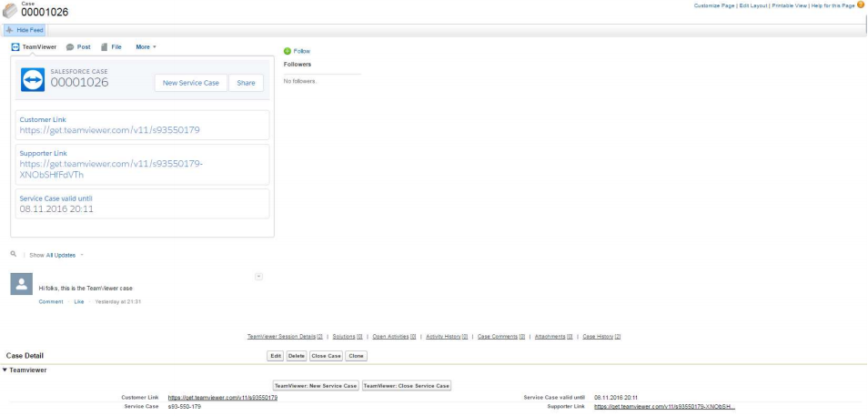Jump to Solutions related list
868x416 pixels.
click(348, 336)
